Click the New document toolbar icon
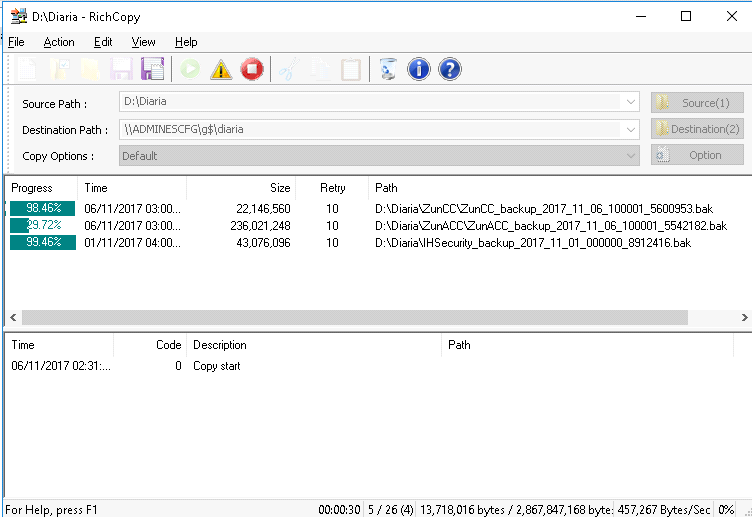The height and width of the screenshot is (517, 752). 28,69
